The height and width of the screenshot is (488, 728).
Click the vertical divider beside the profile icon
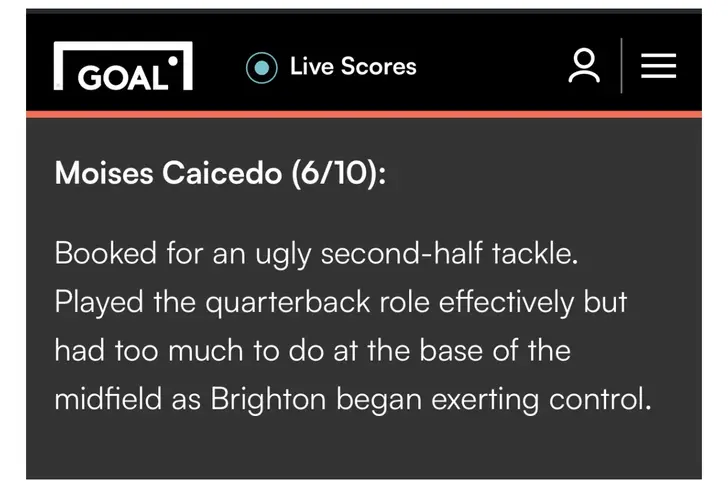point(621,67)
